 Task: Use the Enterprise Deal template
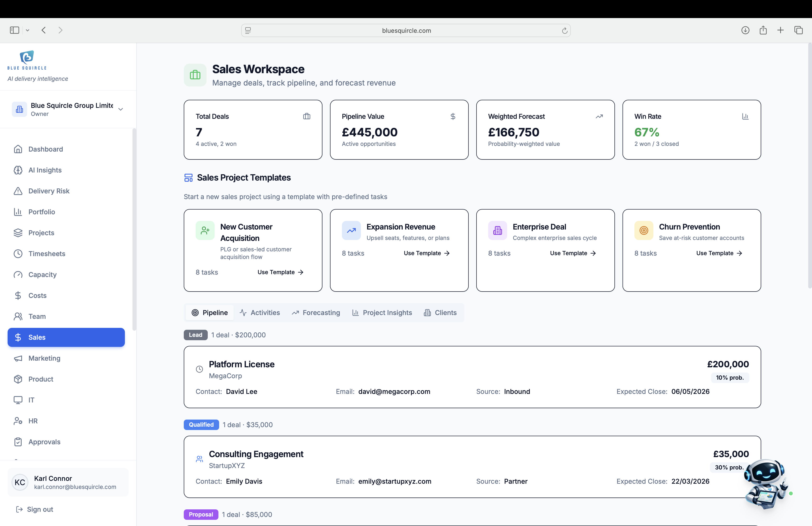[572, 253]
